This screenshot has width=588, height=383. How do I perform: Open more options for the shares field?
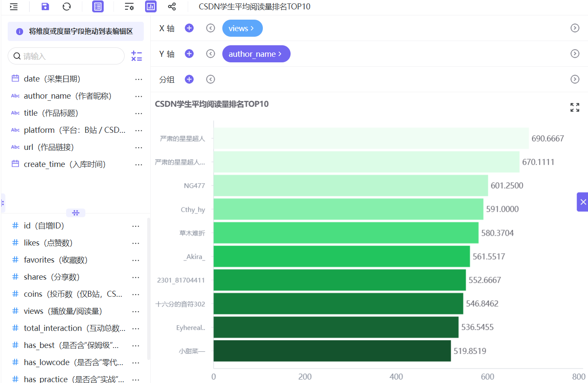click(x=136, y=277)
